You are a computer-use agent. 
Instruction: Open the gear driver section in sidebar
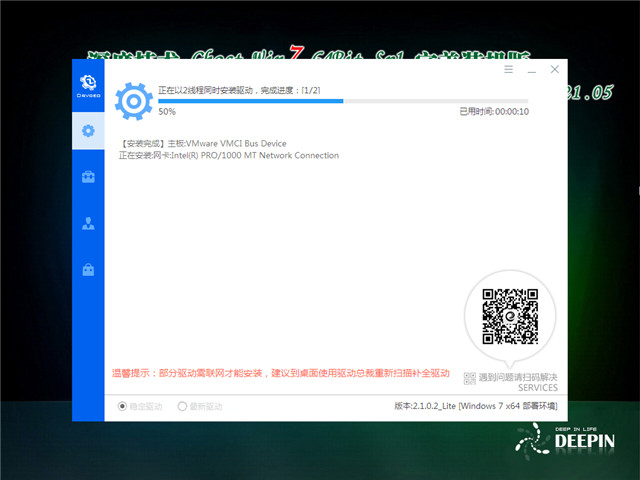88,131
